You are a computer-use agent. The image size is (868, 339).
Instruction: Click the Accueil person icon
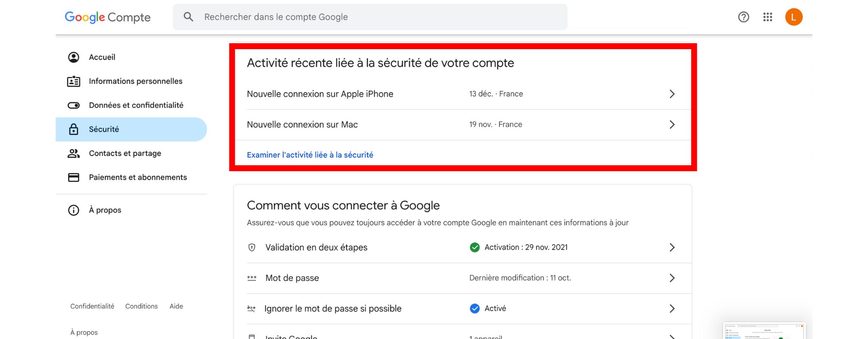pyautogui.click(x=74, y=57)
